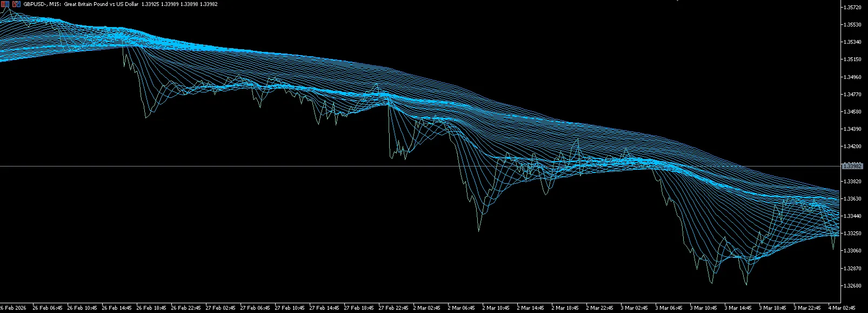Click the 1.34200 price scale label
This screenshot has height=313, width=868.
point(852,146)
